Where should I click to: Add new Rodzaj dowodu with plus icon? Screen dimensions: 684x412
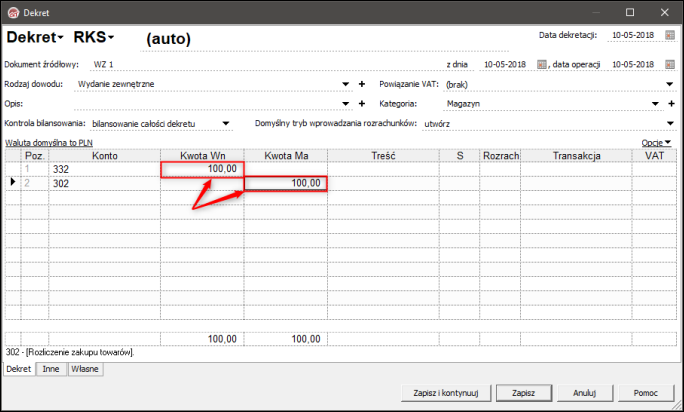pyautogui.click(x=362, y=84)
